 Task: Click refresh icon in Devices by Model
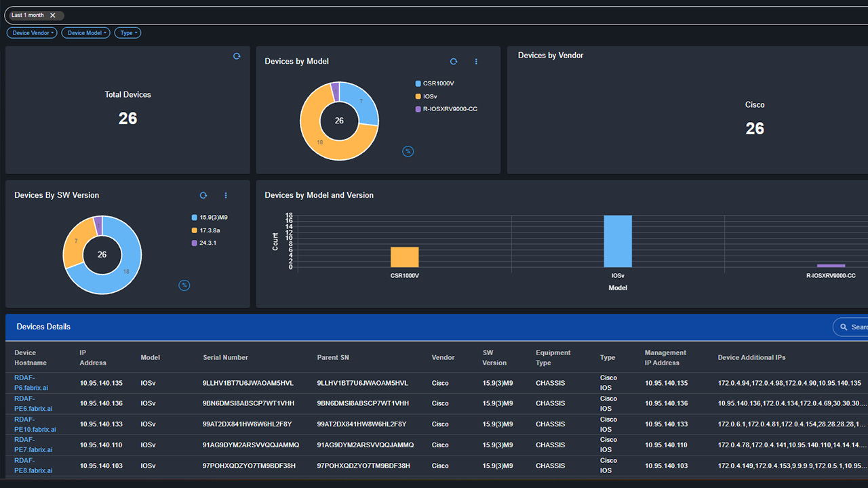454,62
